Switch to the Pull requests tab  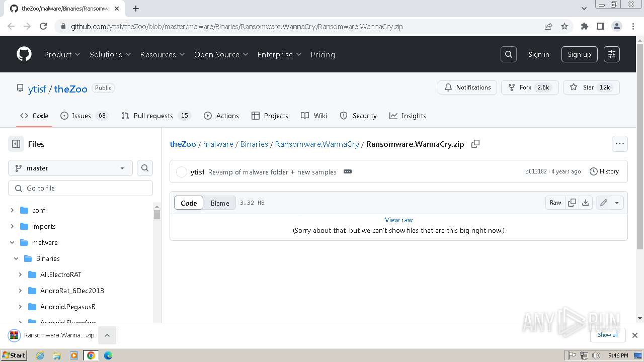pyautogui.click(x=155, y=116)
